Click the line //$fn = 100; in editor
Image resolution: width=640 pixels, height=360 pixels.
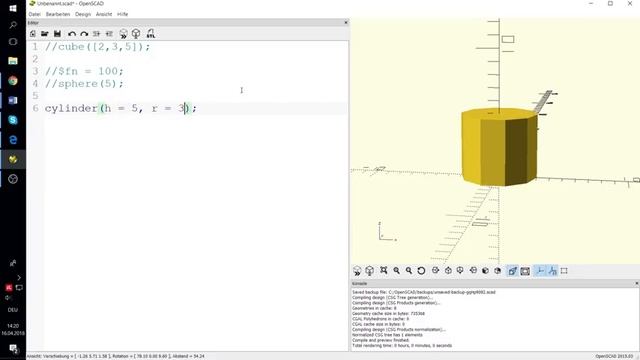pos(84,71)
